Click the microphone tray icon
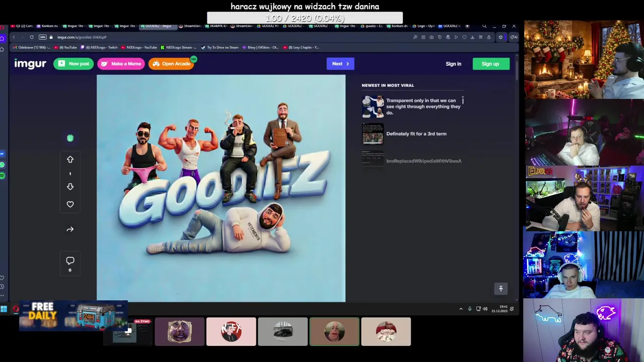 pos(470,309)
